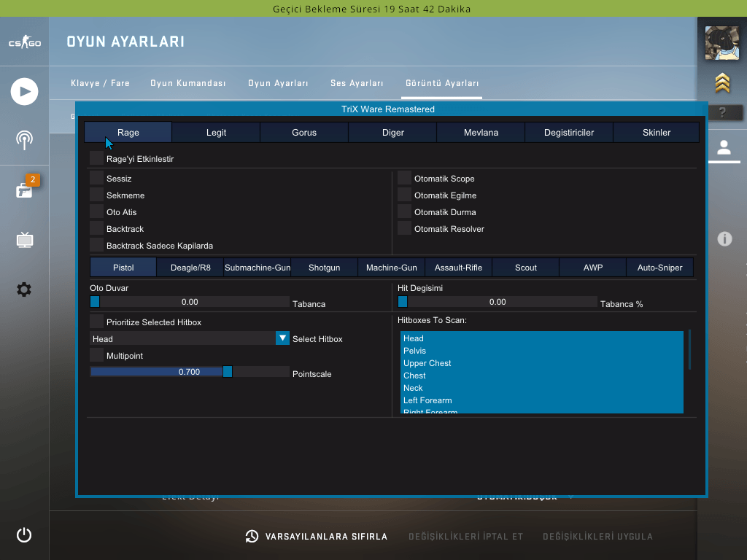This screenshot has width=747, height=560.
Task: Open the Watch TV icon
Action: click(x=25, y=240)
